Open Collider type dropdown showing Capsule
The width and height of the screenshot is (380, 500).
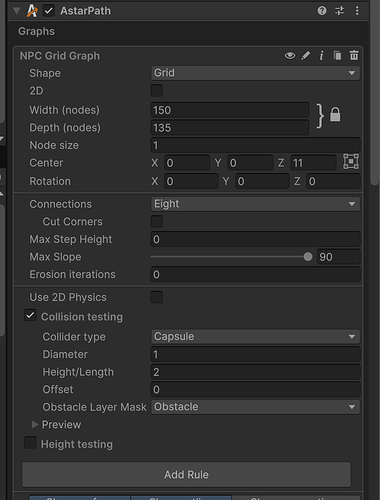[x=255, y=337]
